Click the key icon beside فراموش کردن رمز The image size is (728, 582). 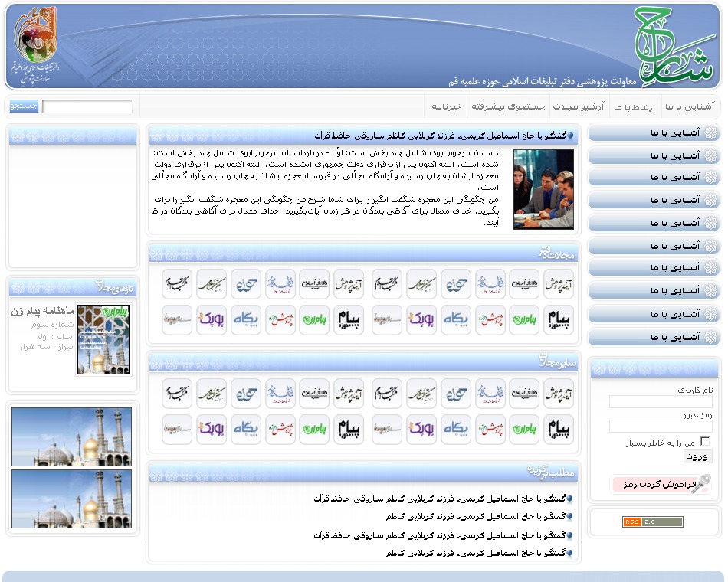pyautogui.click(x=701, y=484)
